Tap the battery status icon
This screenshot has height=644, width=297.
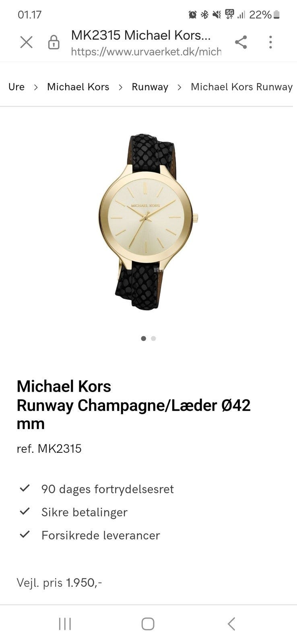click(x=276, y=15)
